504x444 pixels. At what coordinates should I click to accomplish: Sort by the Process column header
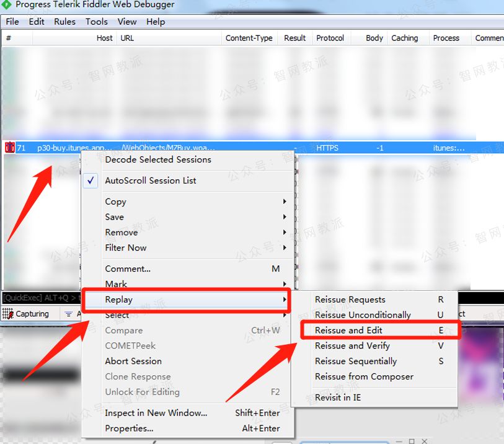coord(450,38)
